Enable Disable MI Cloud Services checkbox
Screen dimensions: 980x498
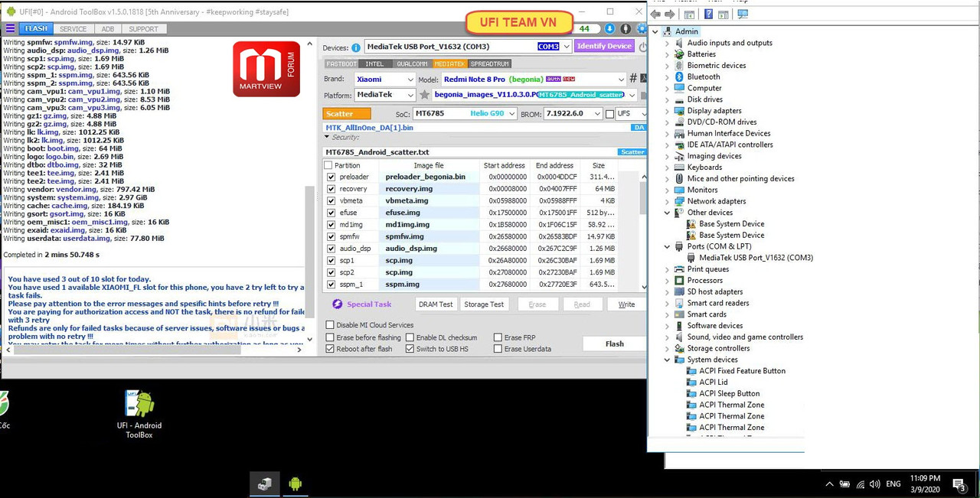click(x=330, y=325)
